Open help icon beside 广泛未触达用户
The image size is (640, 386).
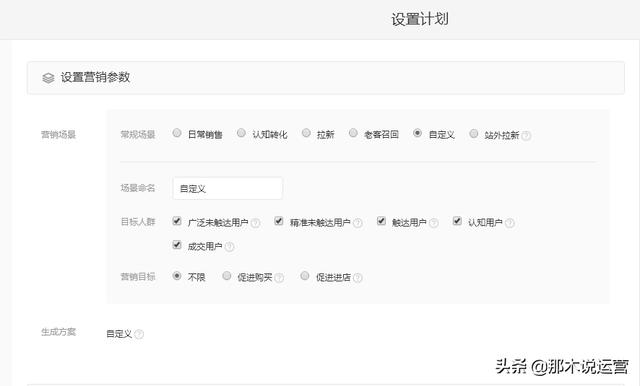[x=256, y=223]
